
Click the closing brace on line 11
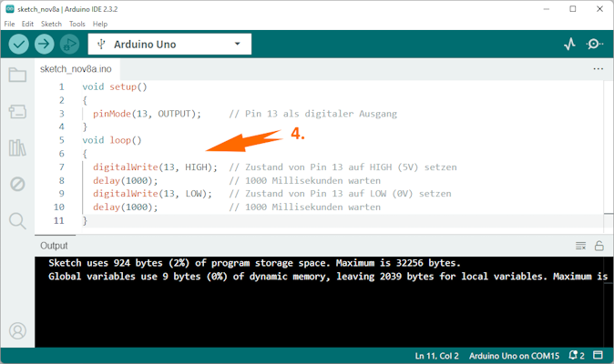[x=85, y=220]
